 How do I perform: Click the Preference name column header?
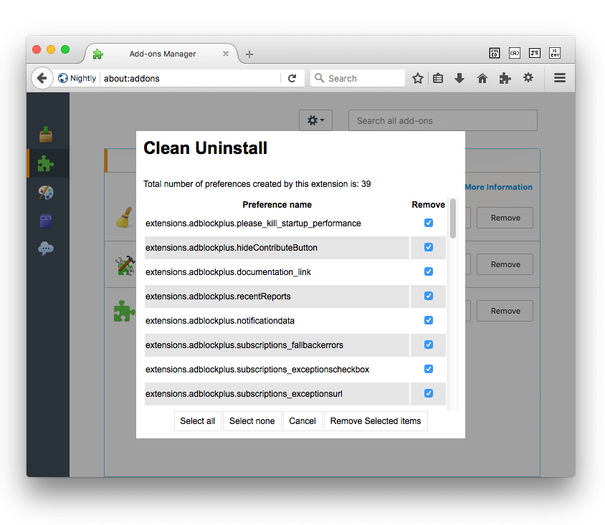(x=277, y=205)
